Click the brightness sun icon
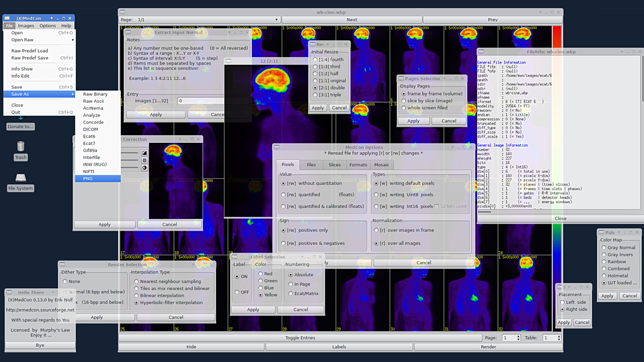Screen dimensions: 644x362 pos(144,160)
